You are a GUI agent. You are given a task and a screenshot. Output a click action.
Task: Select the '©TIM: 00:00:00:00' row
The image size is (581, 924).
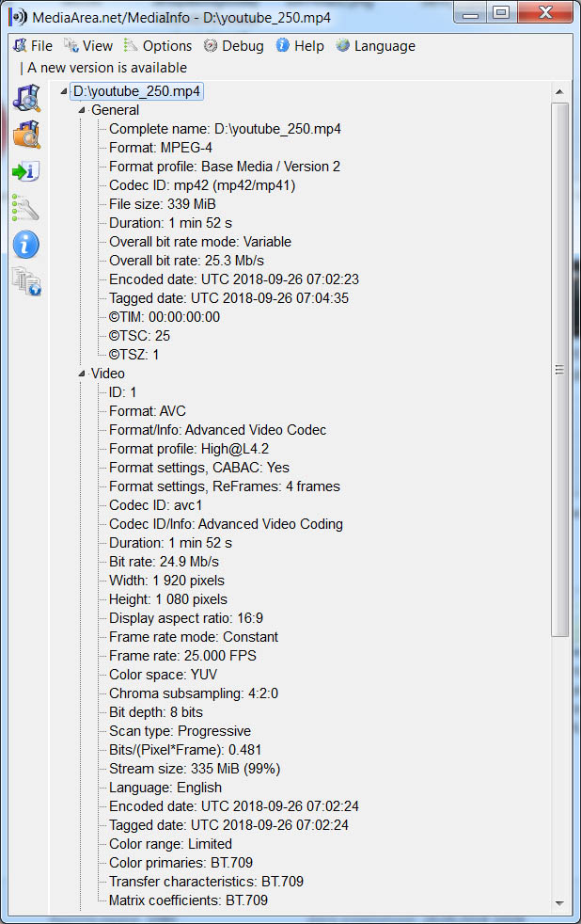[x=165, y=317]
